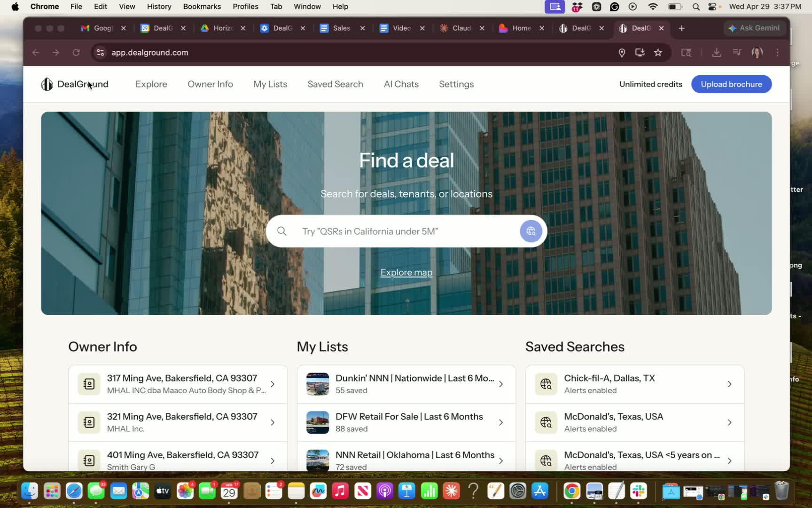This screenshot has width=812, height=508.
Task: Click Owner Info section heading
Action: point(102,347)
